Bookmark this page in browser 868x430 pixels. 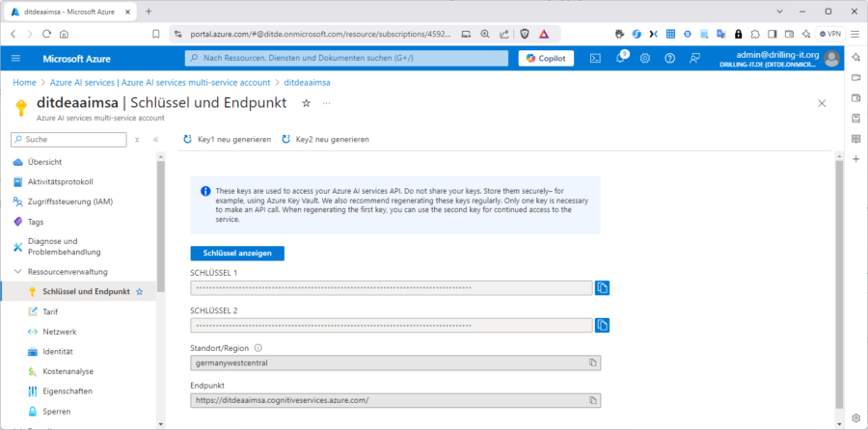click(156, 34)
